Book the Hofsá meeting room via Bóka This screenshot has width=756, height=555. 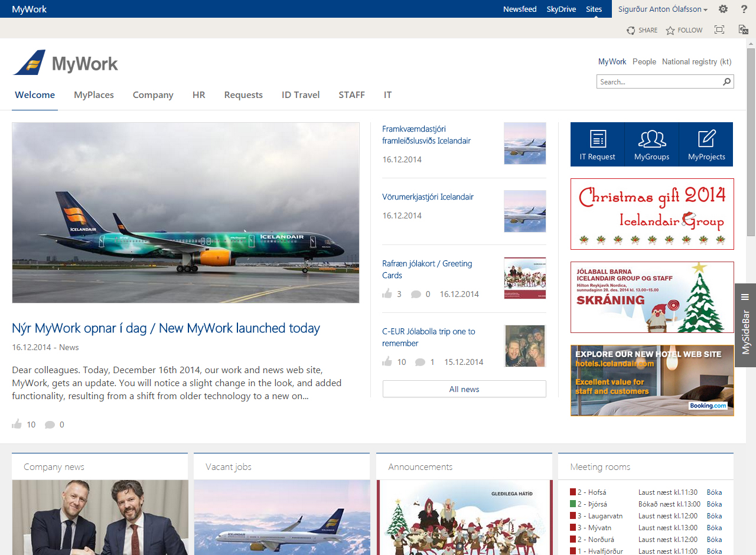pyautogui.click(x=714, y=492)
